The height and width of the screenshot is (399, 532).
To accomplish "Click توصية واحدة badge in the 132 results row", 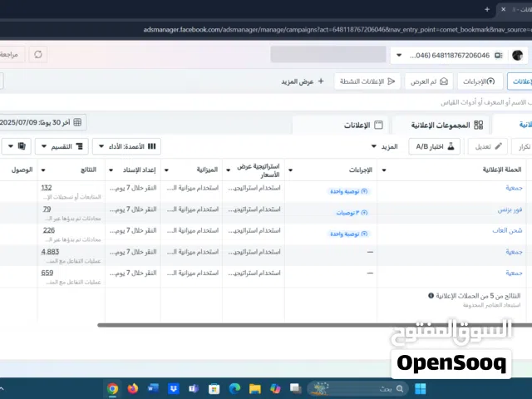I will (349, 192).
